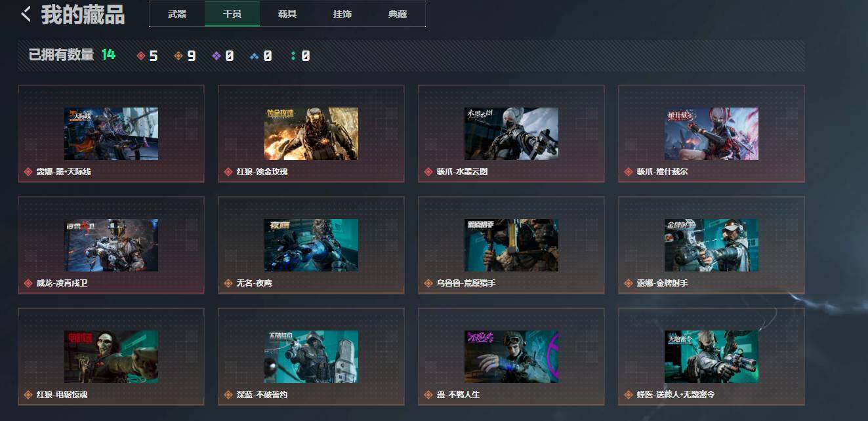Select the 蜂医-送葬人•无题密令 name label
Viewport: 868px width, 421px height.
(x=676, y=395)
